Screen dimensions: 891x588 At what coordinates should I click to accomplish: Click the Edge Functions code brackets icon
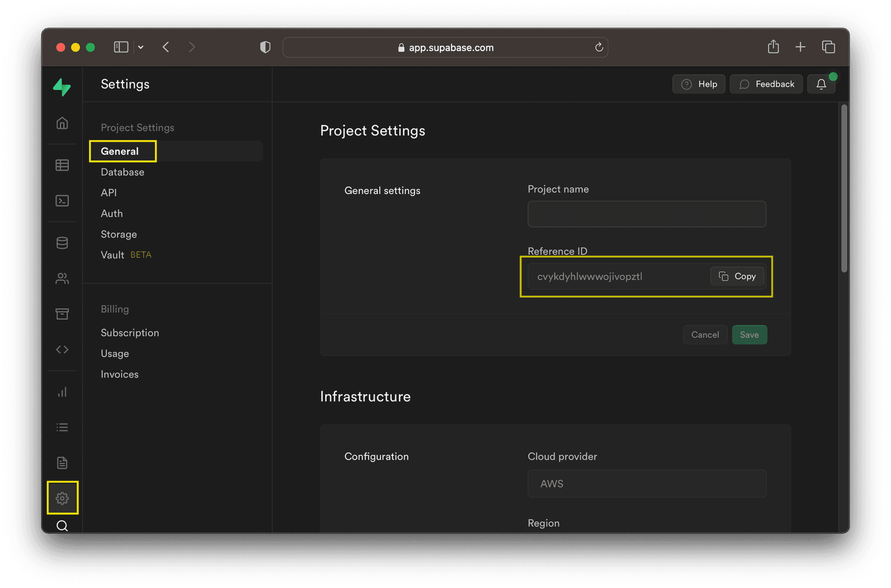point(62,349)
